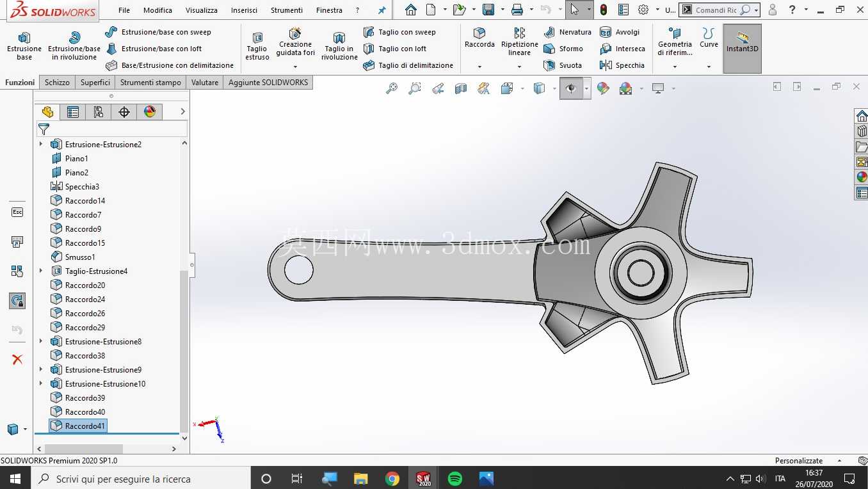Expand Estrusione-Estrusione8 feature node

click(x=41, y=342)
